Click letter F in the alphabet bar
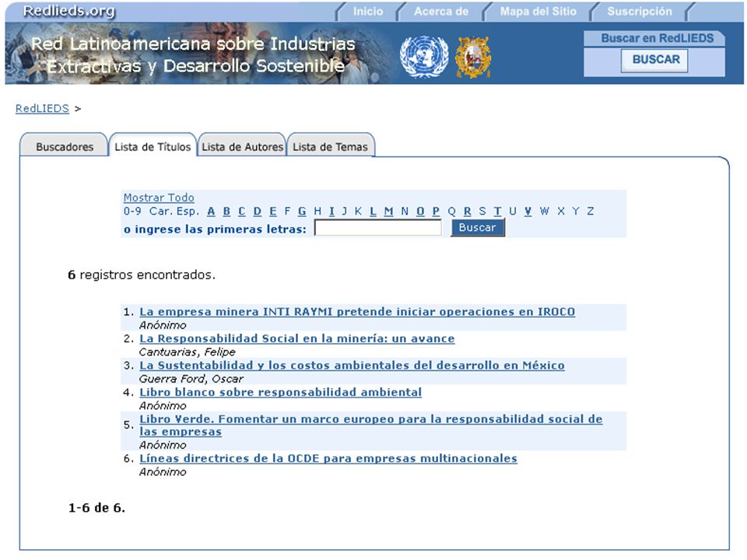Viewport: 747px width, 560px height. click(287, 212)
